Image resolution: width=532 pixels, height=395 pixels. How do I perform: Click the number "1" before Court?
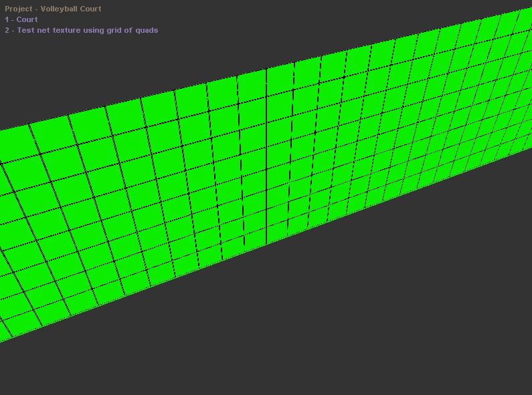[x=7, y=20]
